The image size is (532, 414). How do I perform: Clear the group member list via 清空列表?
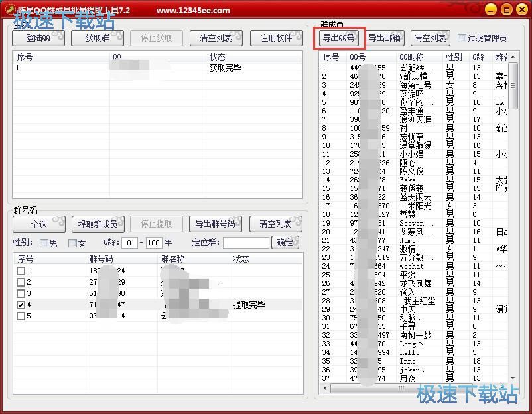pyautogui.click(x=431, y=38)
